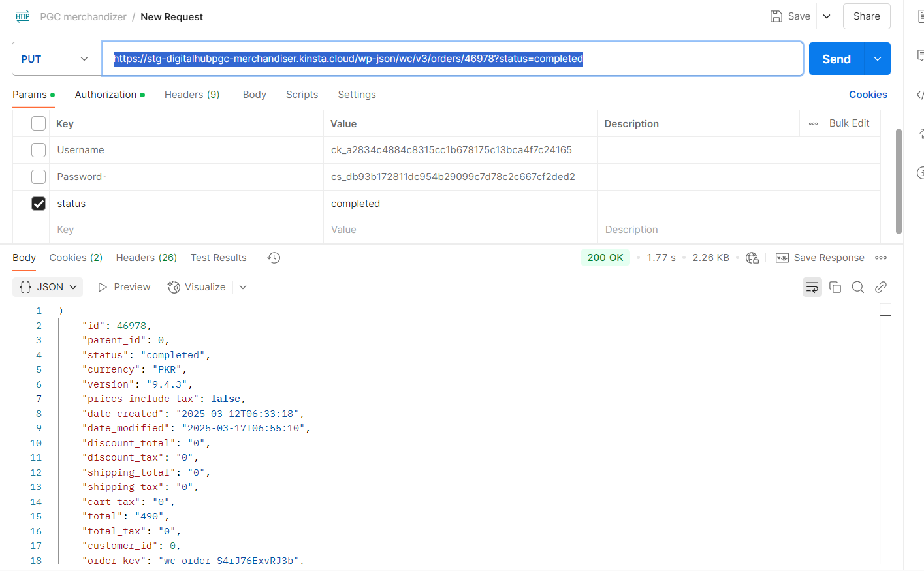Click the 200 OK status badge

point(605,258)
